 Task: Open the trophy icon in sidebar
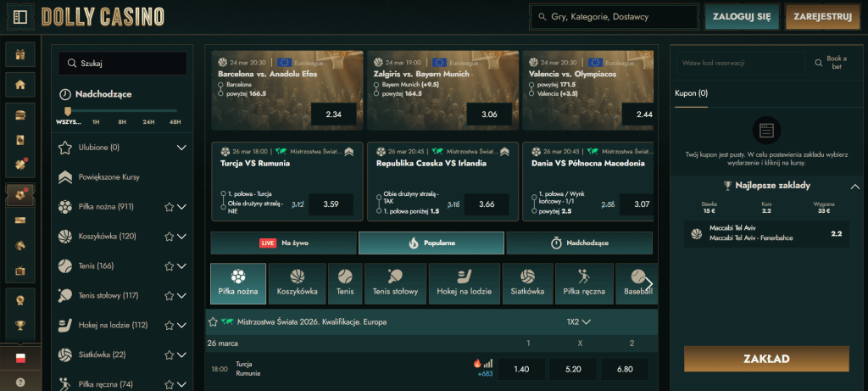(20, 326)
